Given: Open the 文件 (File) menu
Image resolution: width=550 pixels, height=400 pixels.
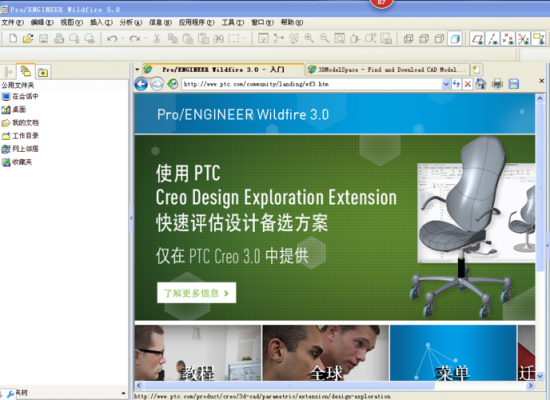Looking at the screenshot, I should (x=12, y=22).
